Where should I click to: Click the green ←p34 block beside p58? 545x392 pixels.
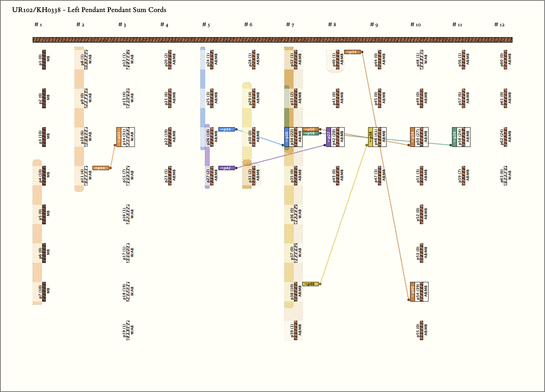coord(454,137)
